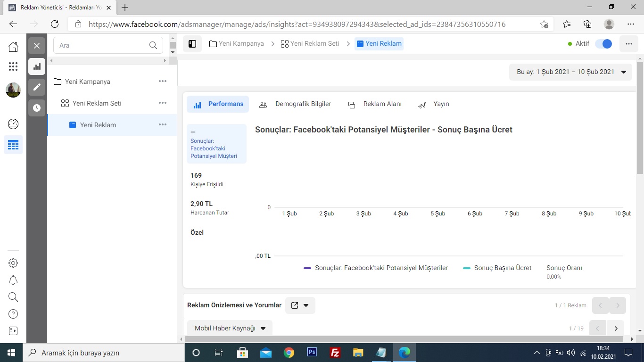Open the all tools grid menu

point(13,66)
